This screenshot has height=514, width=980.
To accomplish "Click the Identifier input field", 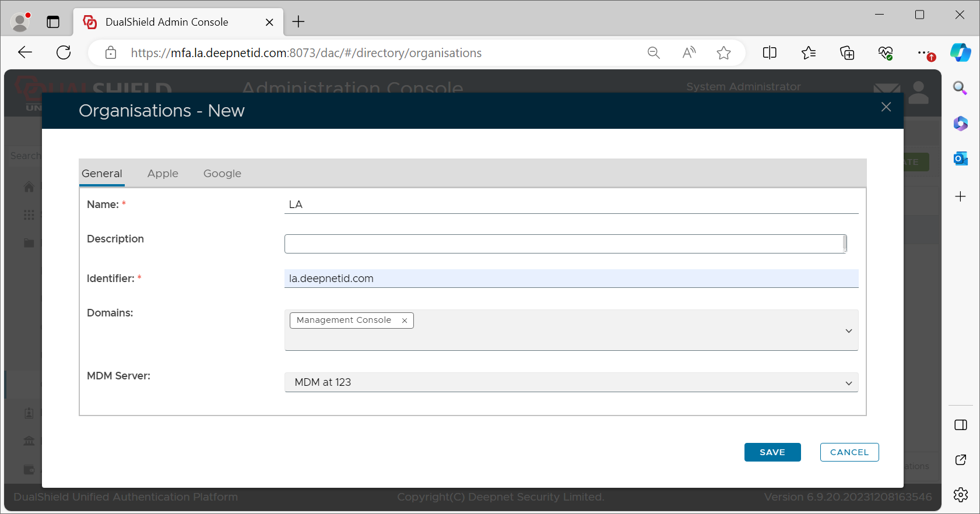I will (571, 279).
